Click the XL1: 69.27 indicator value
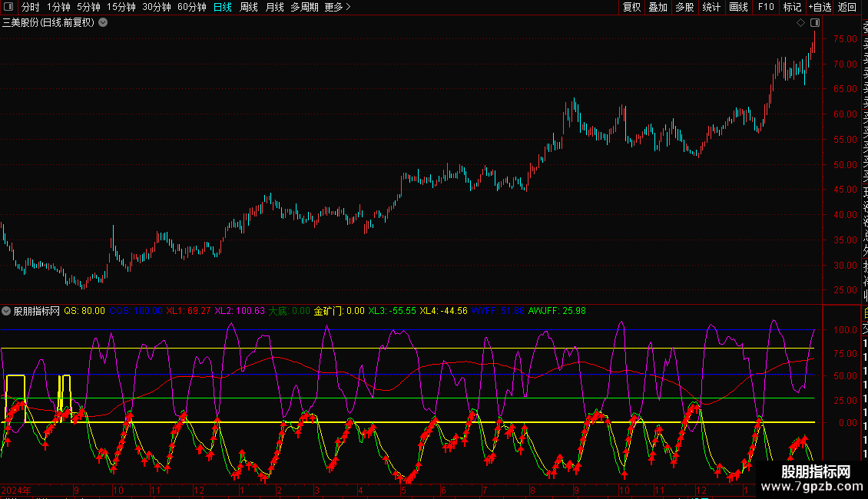This screenshot has width=868, height=499. (188, 311)
